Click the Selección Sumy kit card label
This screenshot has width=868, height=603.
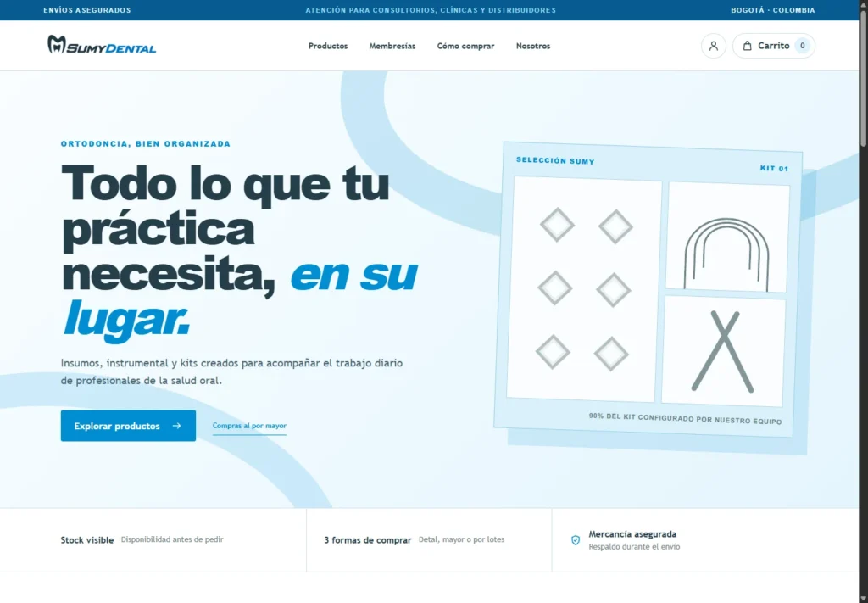pos(555,160)
